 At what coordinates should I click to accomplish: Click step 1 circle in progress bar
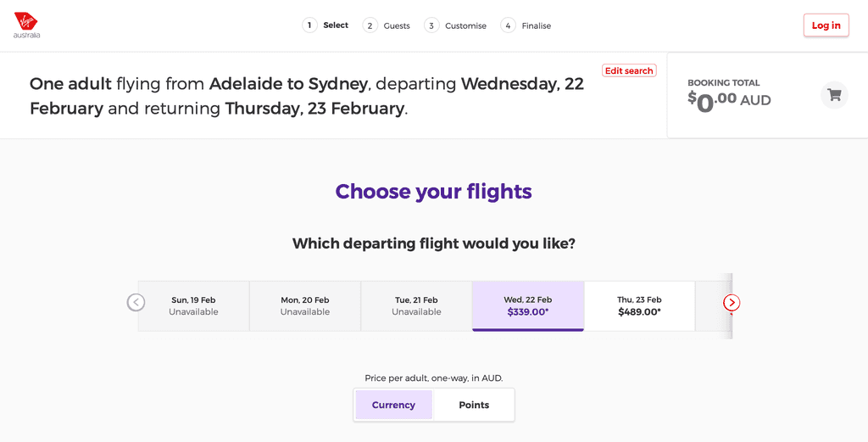pyautogui.click(x=309, y=25)
